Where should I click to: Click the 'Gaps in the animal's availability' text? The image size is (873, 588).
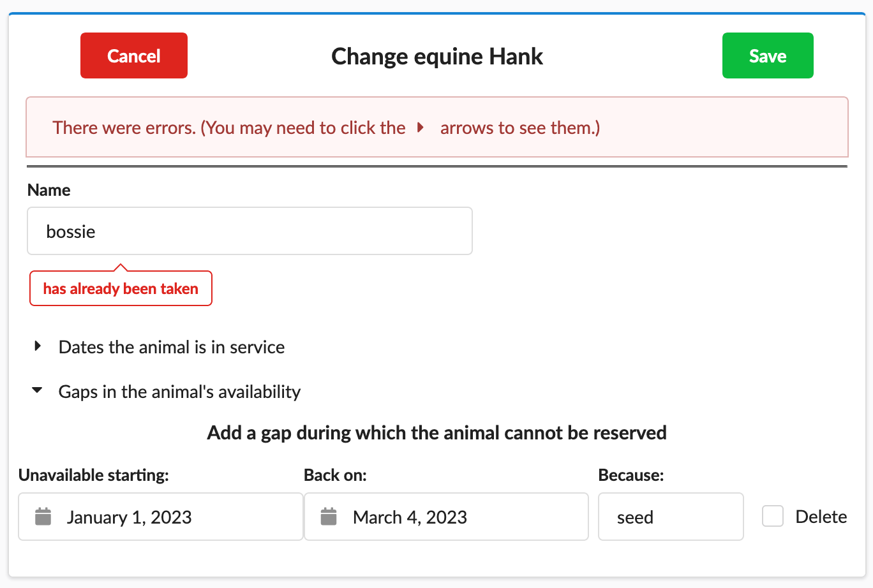[179, 392]
